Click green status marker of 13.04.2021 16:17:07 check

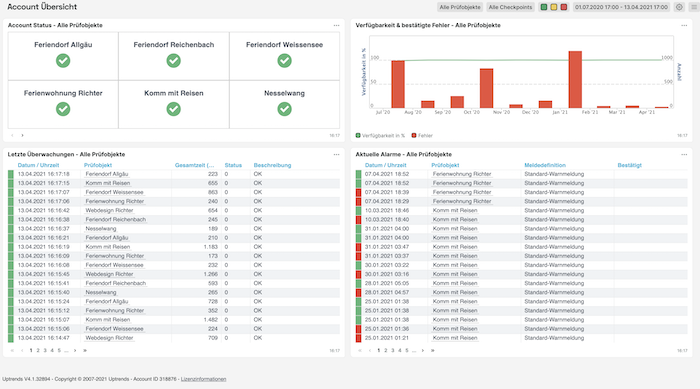[x=11, y=192]
